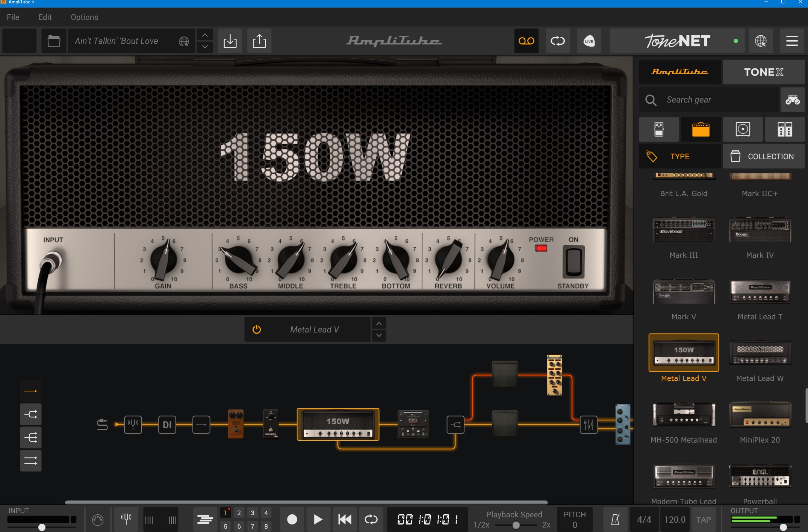Click the preset down arrow

point(205,47)
